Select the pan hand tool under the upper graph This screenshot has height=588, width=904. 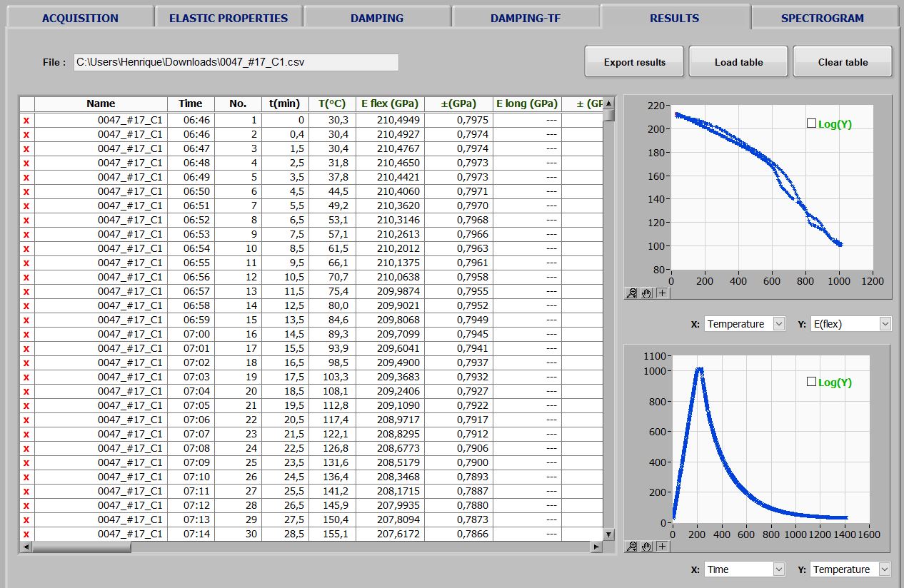pyautogui.click(x=646, y=293)
